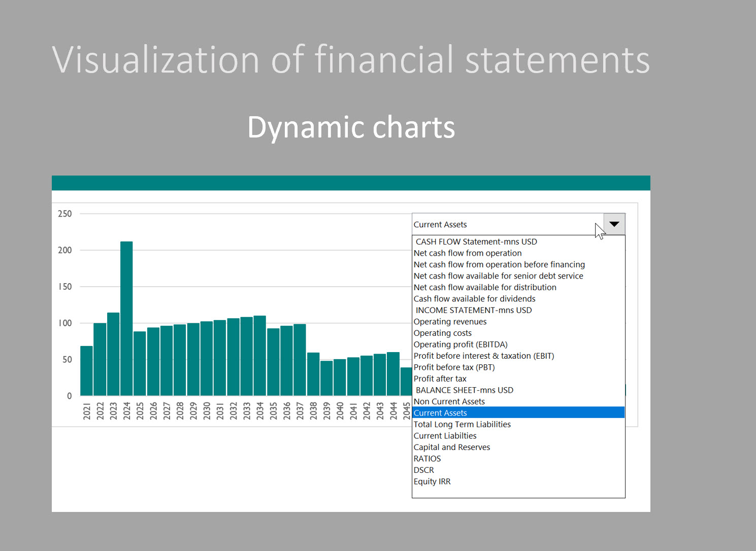Viewport: 756px width, 551px height.
Task: Click the 2021 bar in chart
Action: click(86, 371)
